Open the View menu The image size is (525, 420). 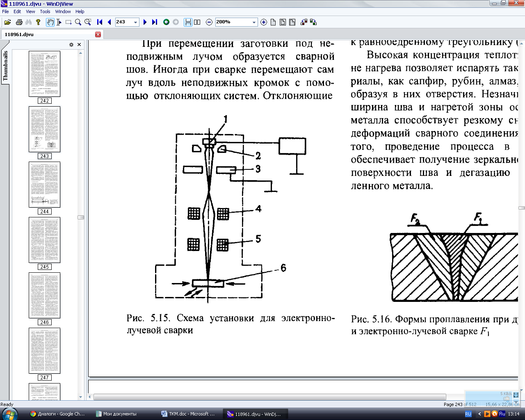[30, 11]
